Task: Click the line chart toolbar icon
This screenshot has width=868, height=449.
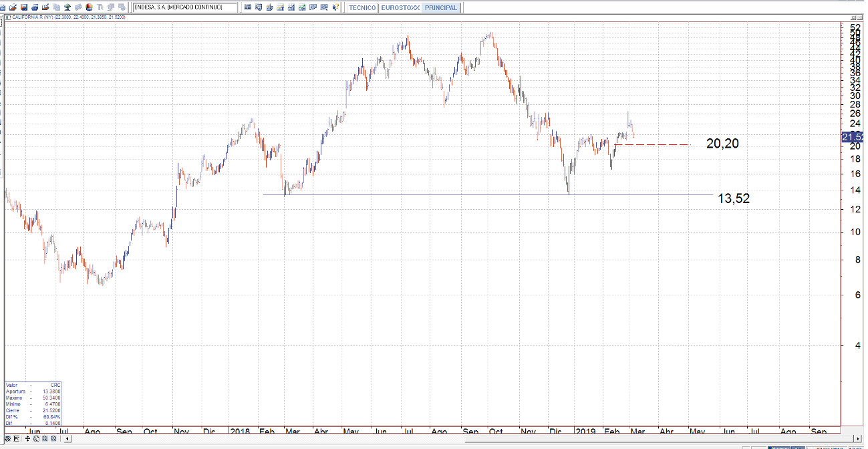Action: (x=291, y=7)
